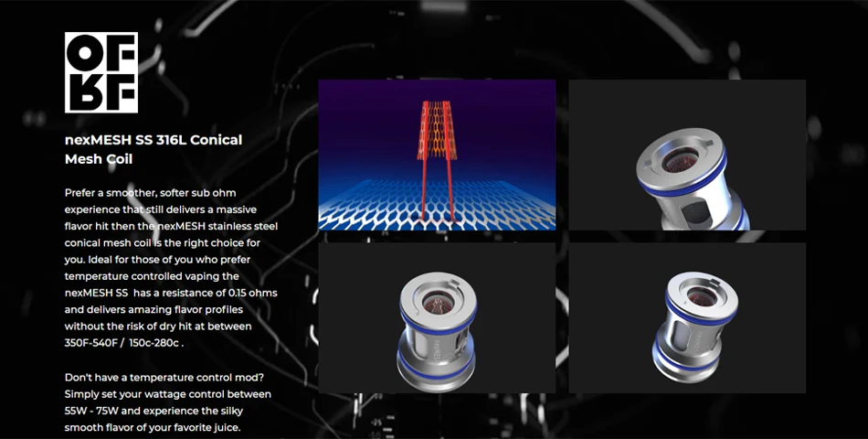
Task: Open the top-right tilted coil render image
Action: coord(687,155)
